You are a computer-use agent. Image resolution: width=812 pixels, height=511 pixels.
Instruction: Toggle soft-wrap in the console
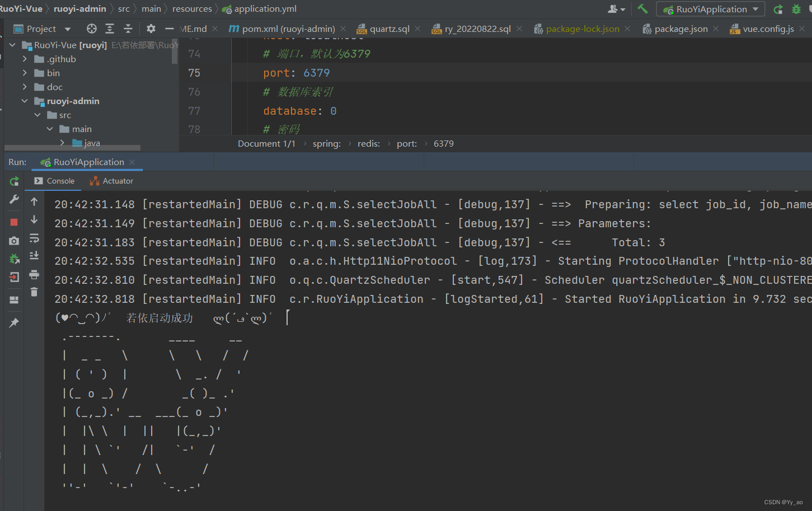34,238
